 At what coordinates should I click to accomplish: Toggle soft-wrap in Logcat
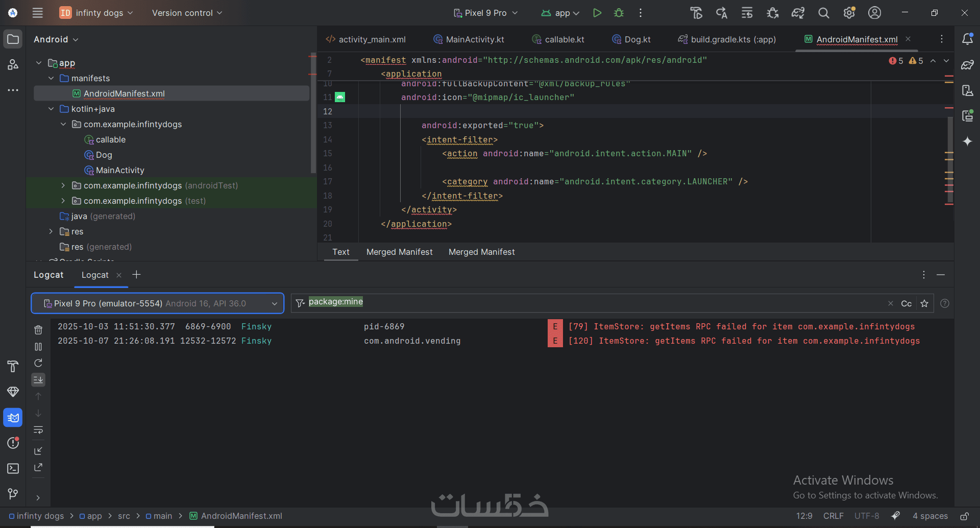38,430
